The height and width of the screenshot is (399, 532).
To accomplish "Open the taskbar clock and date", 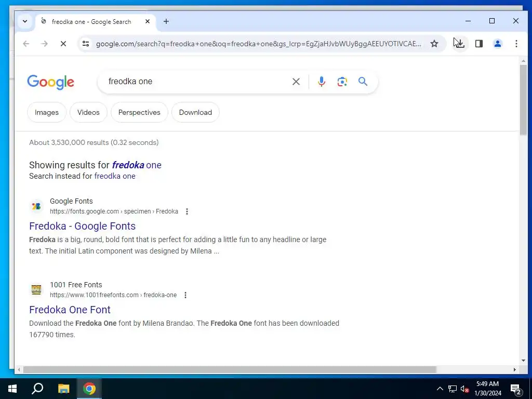I will coord(487,389).
